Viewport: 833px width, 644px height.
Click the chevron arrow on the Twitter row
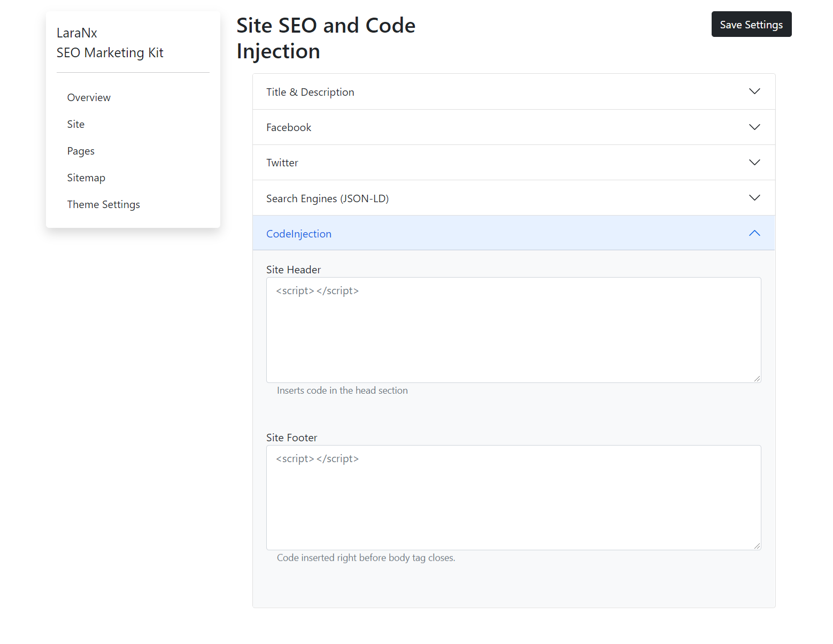pos(754,163)
